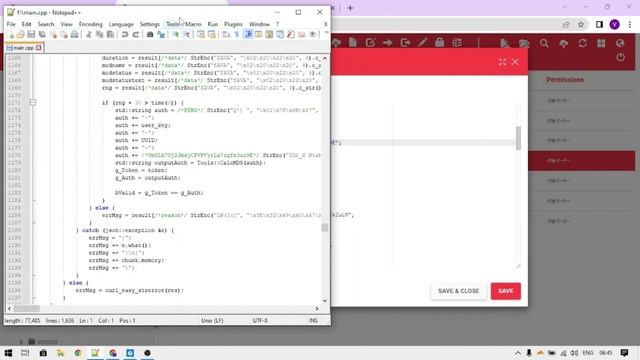Click Permissions column header
The height and width of the screenshot is (360, 640).
click(x=565, y=80)
